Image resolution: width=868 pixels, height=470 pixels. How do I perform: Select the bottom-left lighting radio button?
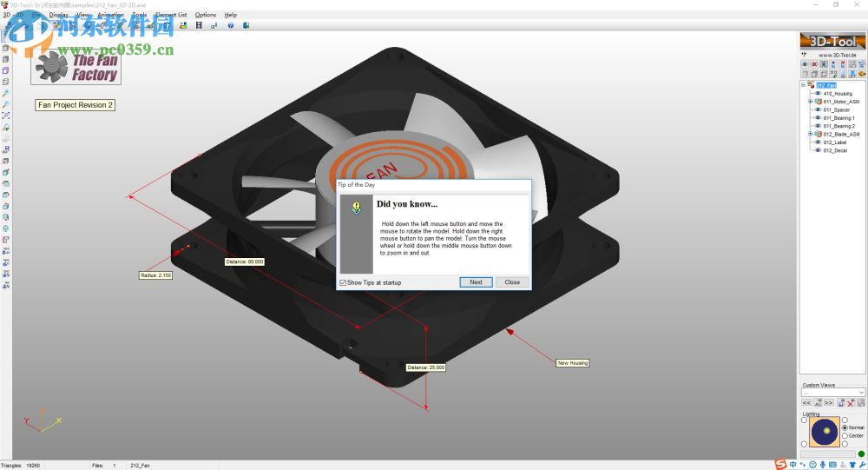pyautogui.click(x=804, y=444)
